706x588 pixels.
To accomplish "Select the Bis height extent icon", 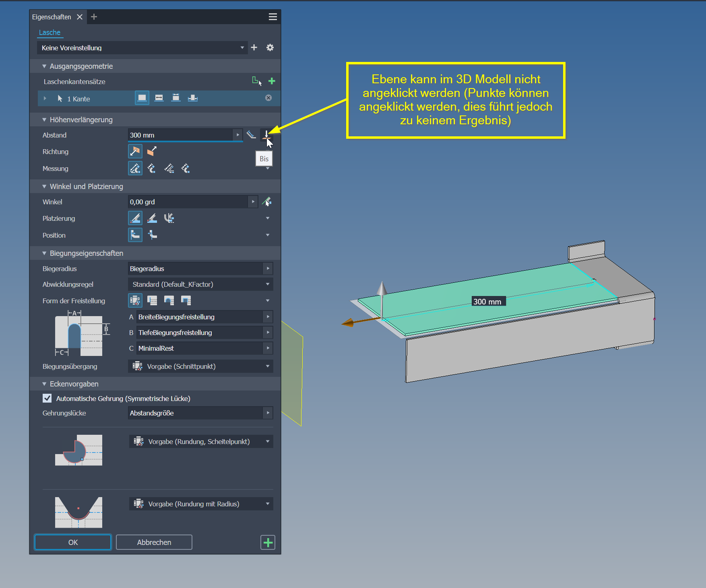I will [x=266, y=135].
